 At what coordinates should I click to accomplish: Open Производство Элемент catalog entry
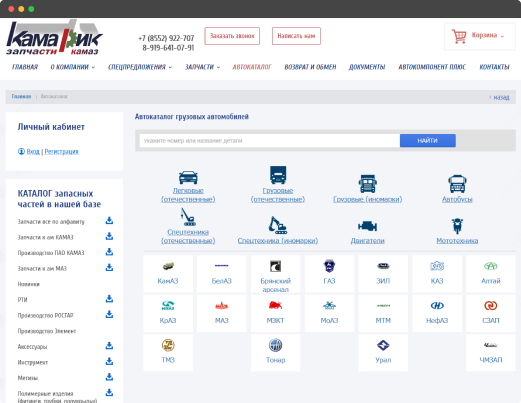click(x=47, y=331)
